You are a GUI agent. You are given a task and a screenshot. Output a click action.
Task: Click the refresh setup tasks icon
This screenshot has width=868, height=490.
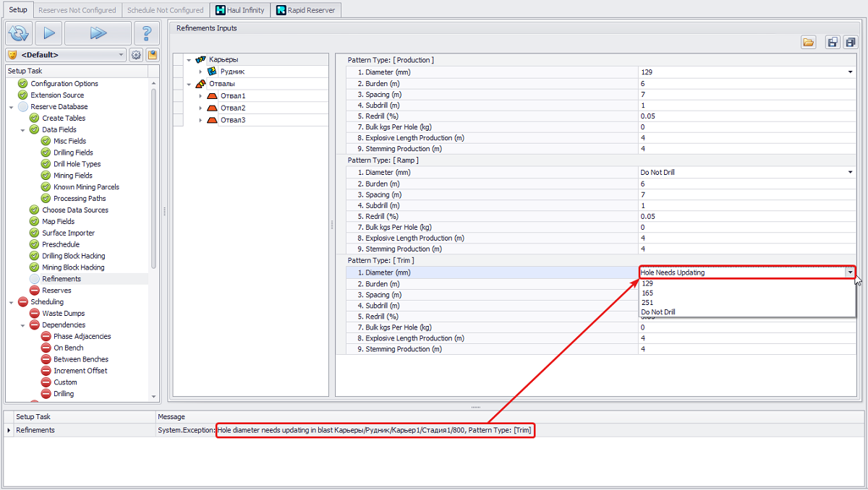(x=18, y=33)
